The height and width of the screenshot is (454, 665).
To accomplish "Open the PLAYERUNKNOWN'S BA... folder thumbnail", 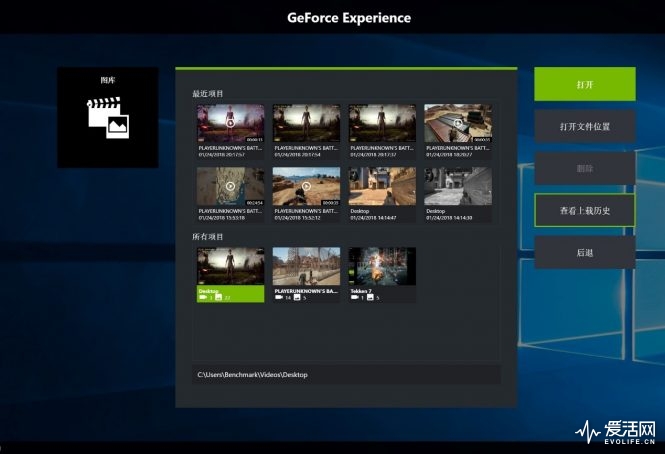I will pos(306,266).
